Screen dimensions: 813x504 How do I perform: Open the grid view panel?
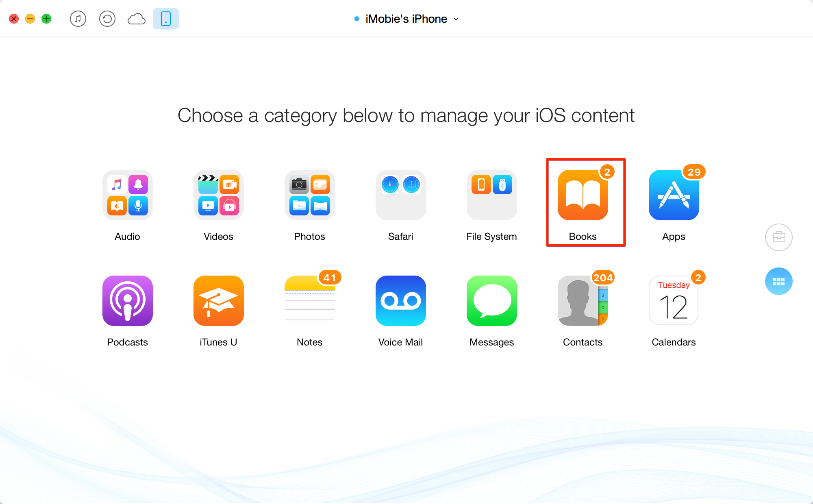pos(778,281)
